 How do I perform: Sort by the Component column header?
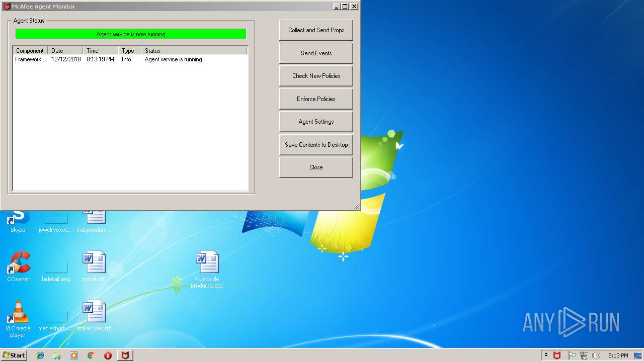pyautogui.click(x=30, y=50)
